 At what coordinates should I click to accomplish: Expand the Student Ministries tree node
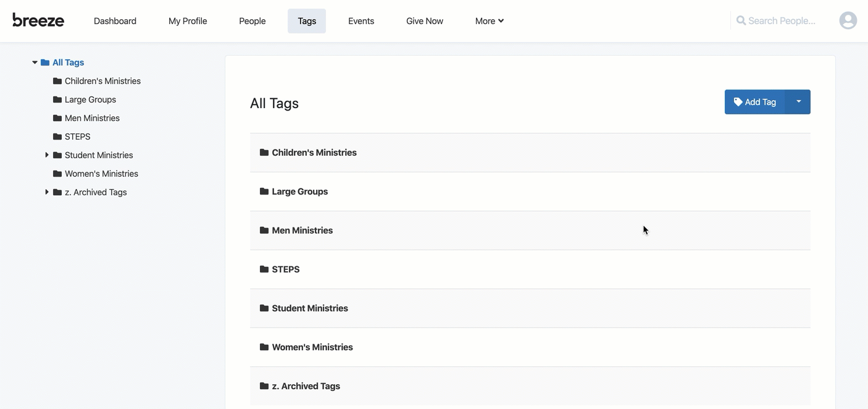(47, 155)
